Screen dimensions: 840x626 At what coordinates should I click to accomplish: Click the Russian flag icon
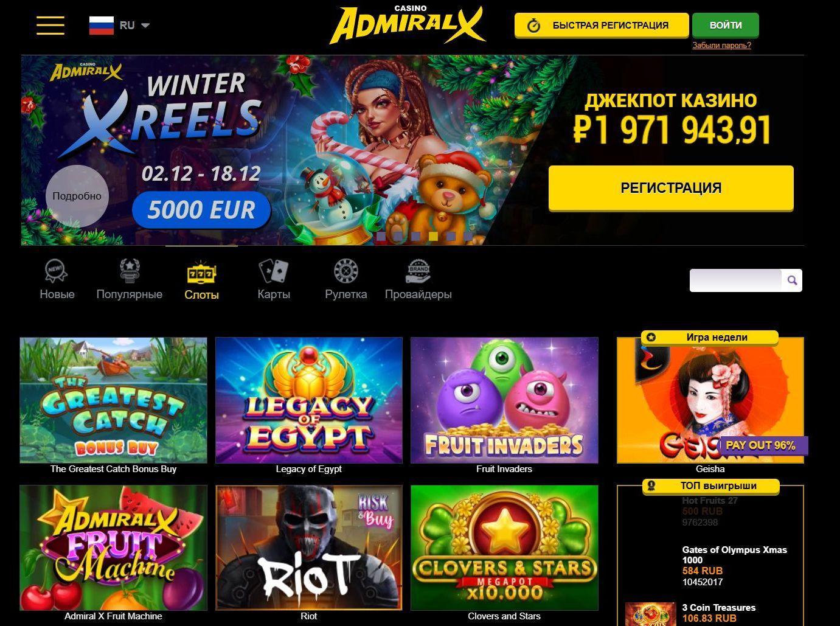pos(101,26)
